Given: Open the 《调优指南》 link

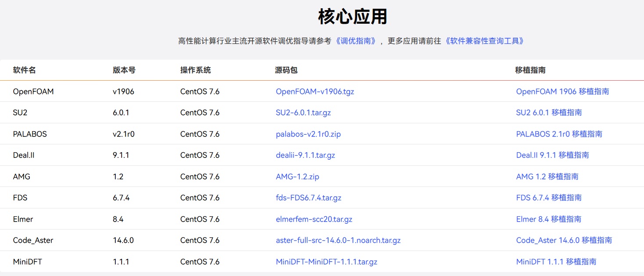Looking at the screenshot, I should point(356,41).
